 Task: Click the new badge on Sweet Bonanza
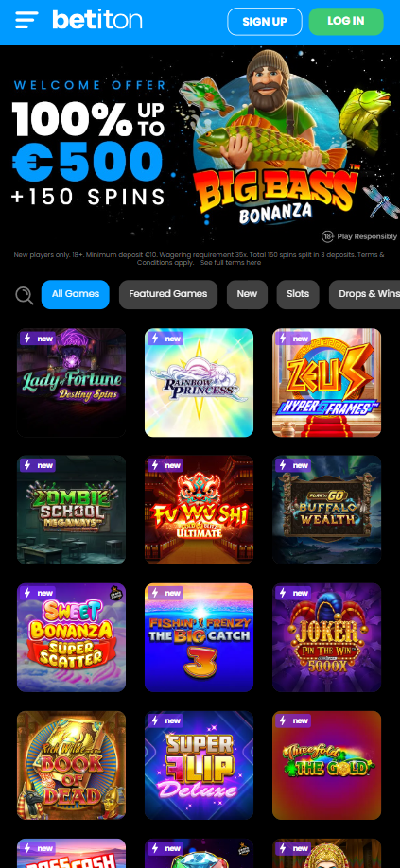pyautogui.click(x=38, y=593)
